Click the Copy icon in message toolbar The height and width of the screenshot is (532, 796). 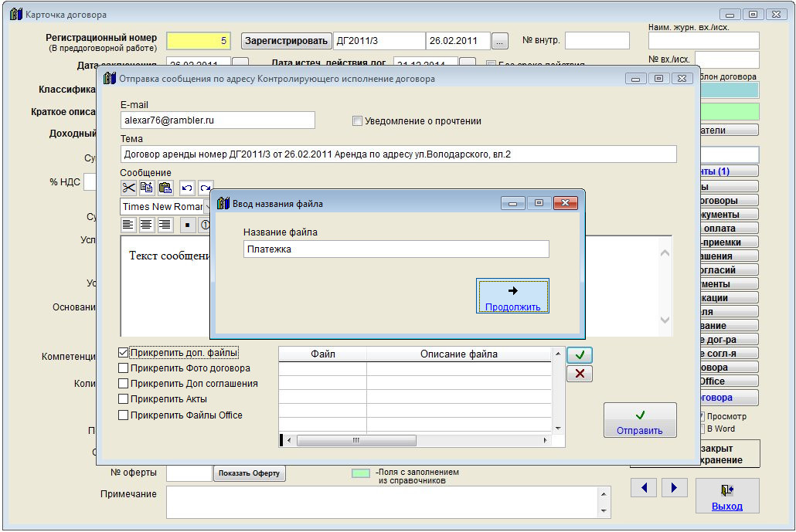[147, 188]
